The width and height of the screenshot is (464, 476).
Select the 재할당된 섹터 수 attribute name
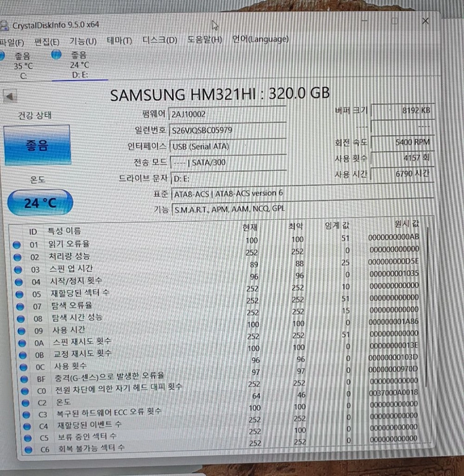pyautogui.click(x=80, y=293)
